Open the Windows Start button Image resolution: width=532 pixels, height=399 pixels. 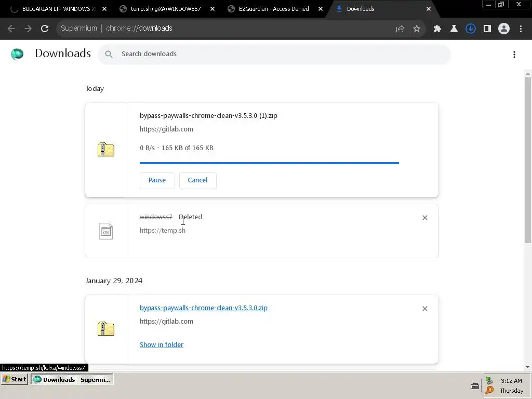[x=14, y=379]
